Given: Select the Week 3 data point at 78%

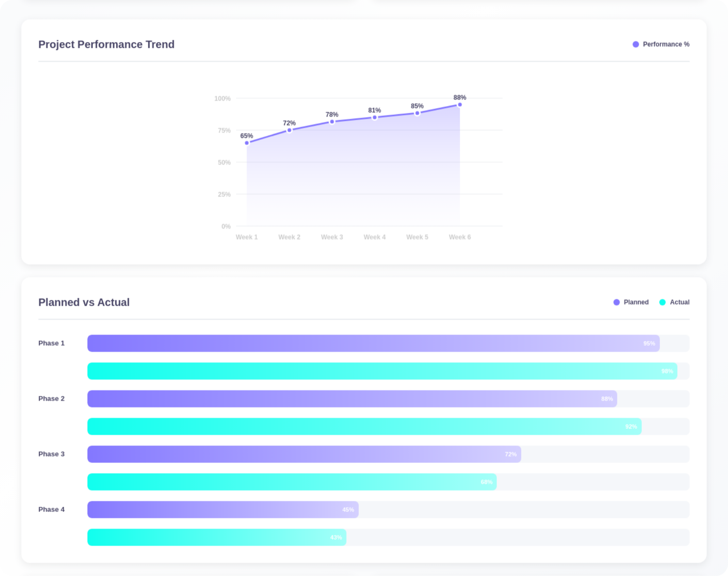Looking at the screenshot, I should (332, 122).
